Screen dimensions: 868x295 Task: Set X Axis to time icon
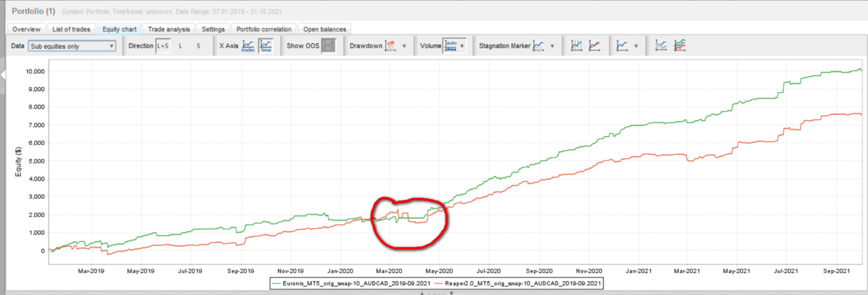[266, 46]
